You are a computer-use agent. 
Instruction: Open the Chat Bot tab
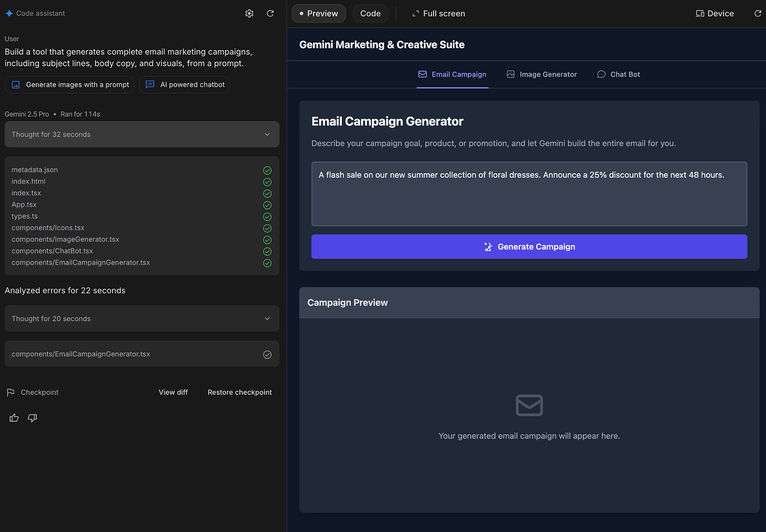tap(619, 75)
